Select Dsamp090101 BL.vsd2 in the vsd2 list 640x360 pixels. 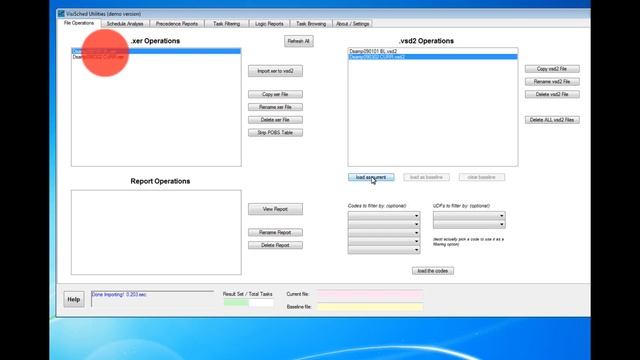pos(433,51)
